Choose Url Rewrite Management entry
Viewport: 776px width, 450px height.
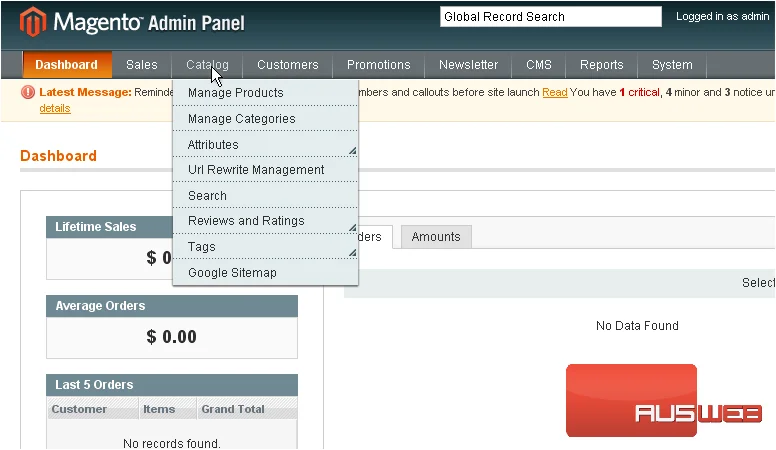[265, 169]
